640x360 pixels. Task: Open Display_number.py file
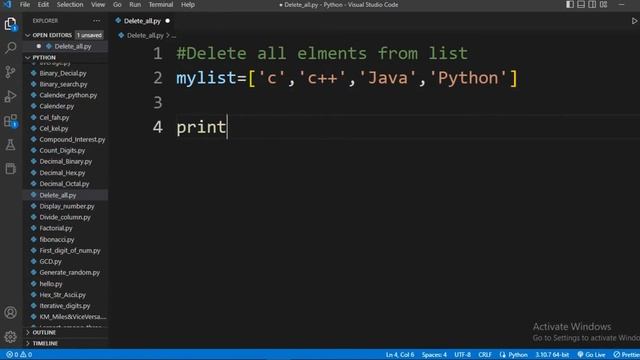point(67,207)
